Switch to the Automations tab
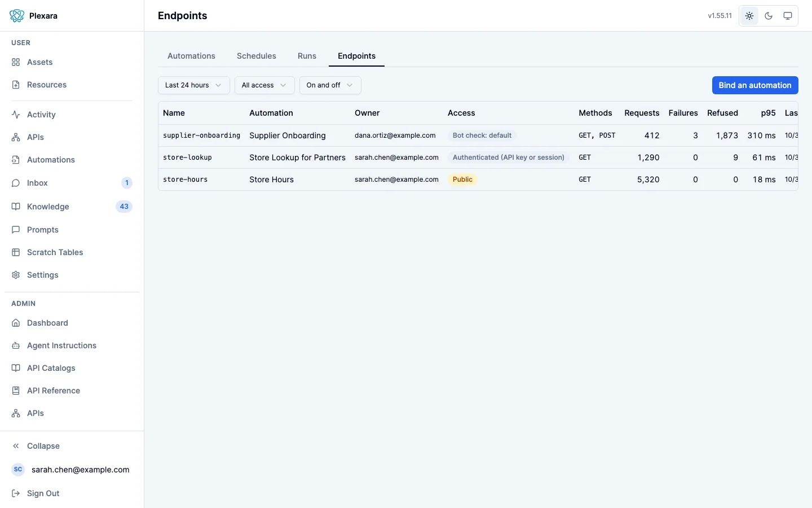812x508 pixels. coord(191,56)
